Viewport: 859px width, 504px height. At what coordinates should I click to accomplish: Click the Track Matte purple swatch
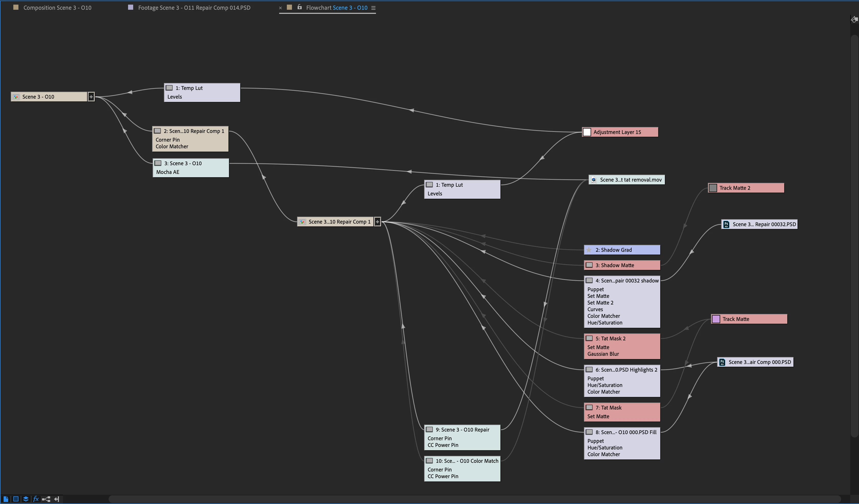[716, 319]
